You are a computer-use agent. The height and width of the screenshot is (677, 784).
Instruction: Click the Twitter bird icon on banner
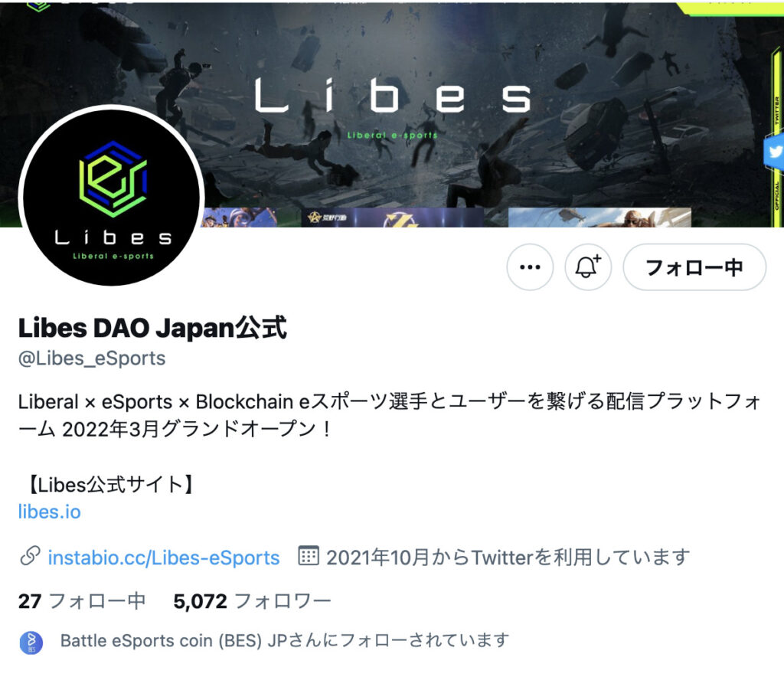774,151
